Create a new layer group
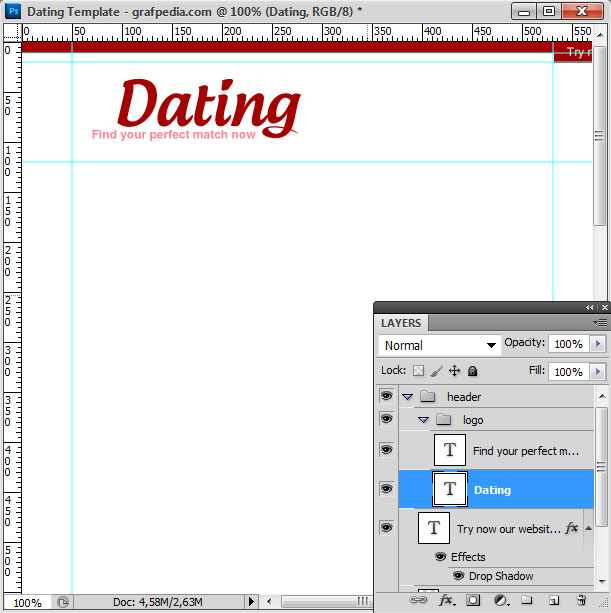Viewport: 611px width, 613px height. (527, 599)
